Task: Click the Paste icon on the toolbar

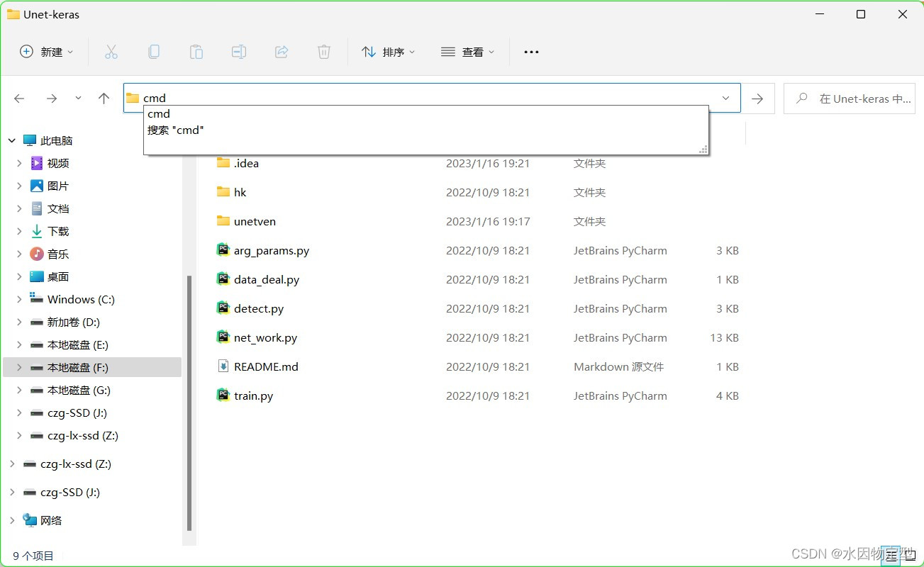Action: tap(196, 51)
